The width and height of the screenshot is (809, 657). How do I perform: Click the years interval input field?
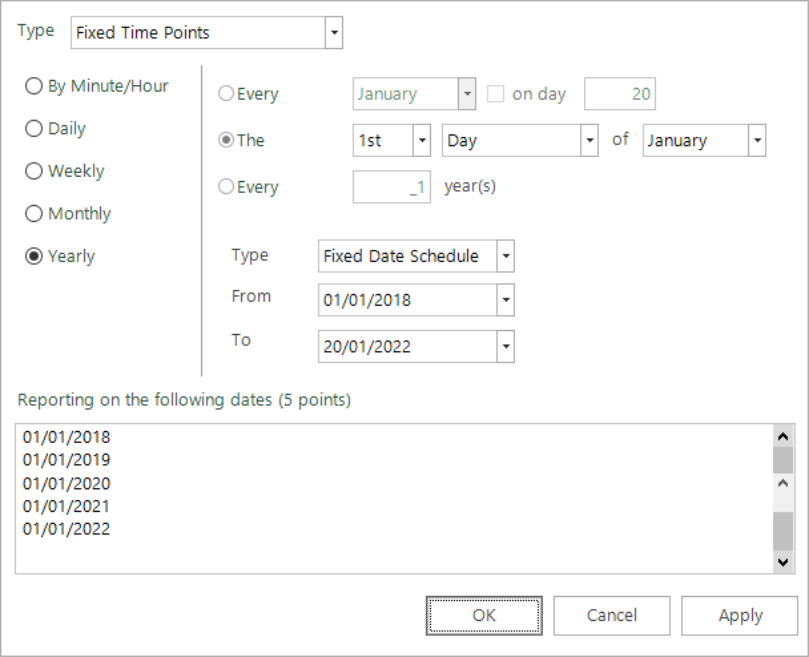392,187
